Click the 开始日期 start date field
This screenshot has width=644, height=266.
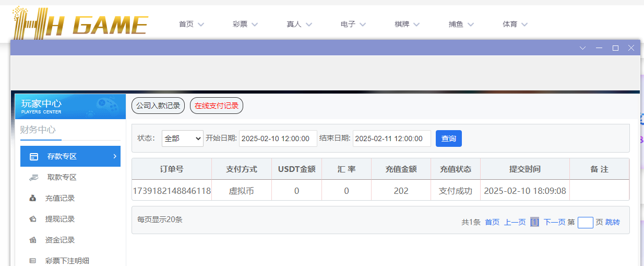[x=278, y=138]
